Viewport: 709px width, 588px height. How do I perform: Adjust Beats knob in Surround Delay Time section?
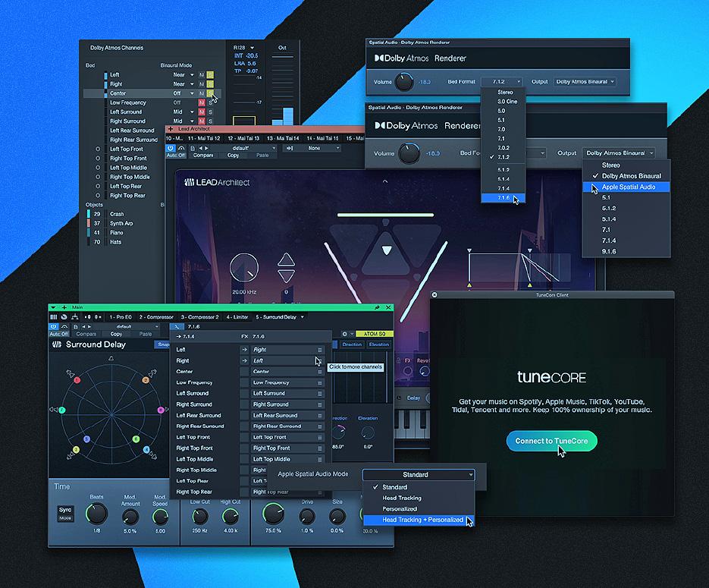[96, 514]
